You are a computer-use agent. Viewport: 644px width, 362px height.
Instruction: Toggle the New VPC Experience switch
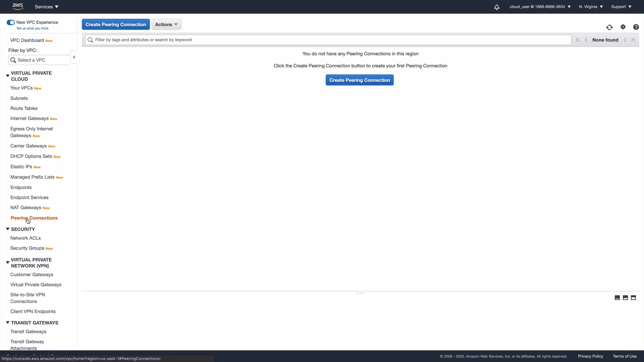[x=11, y=22]
